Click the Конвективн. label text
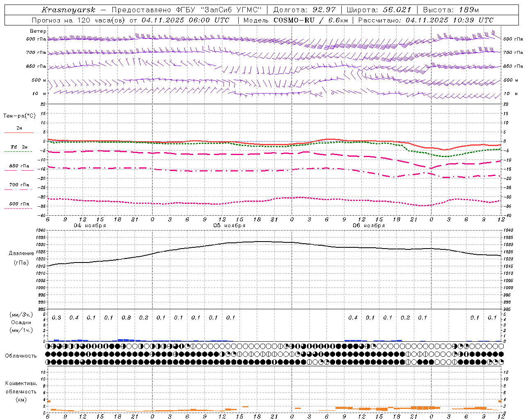This screenshot has width=525, height=420. 21,383
